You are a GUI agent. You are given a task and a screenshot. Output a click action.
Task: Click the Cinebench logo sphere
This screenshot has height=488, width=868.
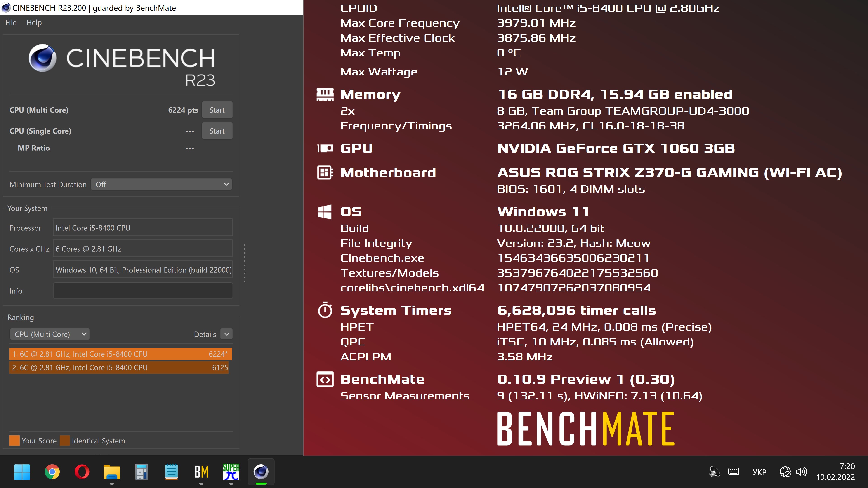point(43,58)
